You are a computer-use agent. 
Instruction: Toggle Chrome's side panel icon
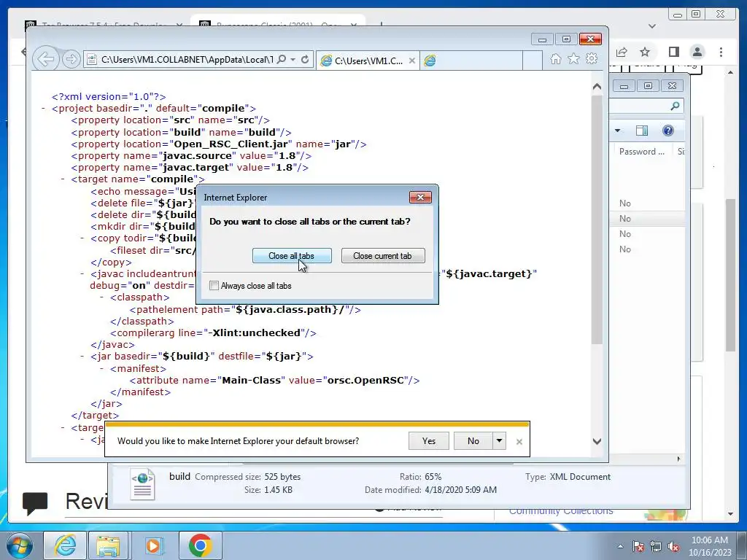pos(673,52)
